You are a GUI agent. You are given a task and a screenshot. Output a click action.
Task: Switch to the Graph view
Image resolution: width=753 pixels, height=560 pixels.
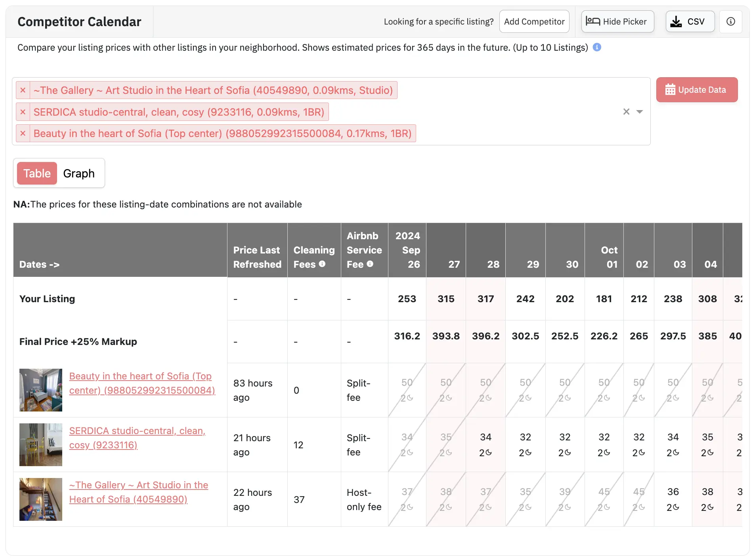pos(79,173)
